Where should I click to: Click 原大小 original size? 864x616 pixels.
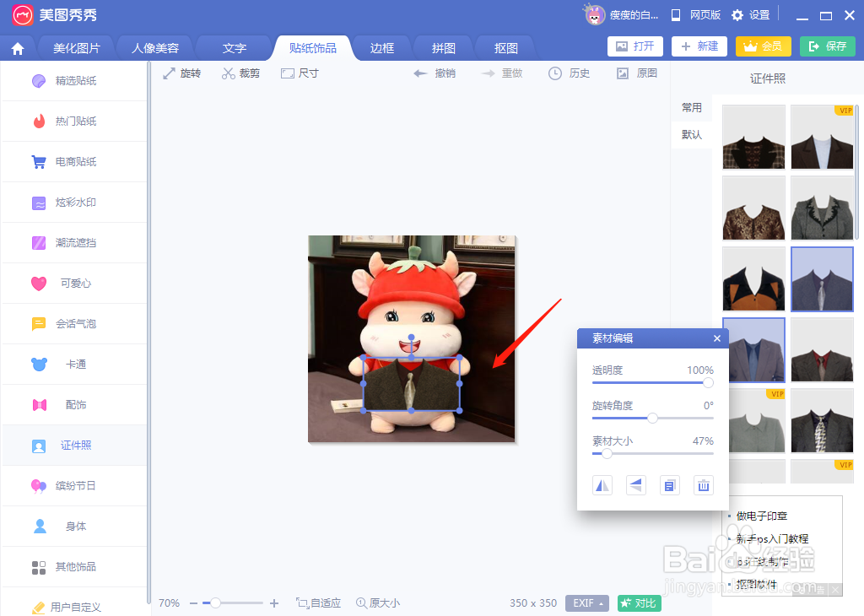pyautogui.click(x=378, y=603)
